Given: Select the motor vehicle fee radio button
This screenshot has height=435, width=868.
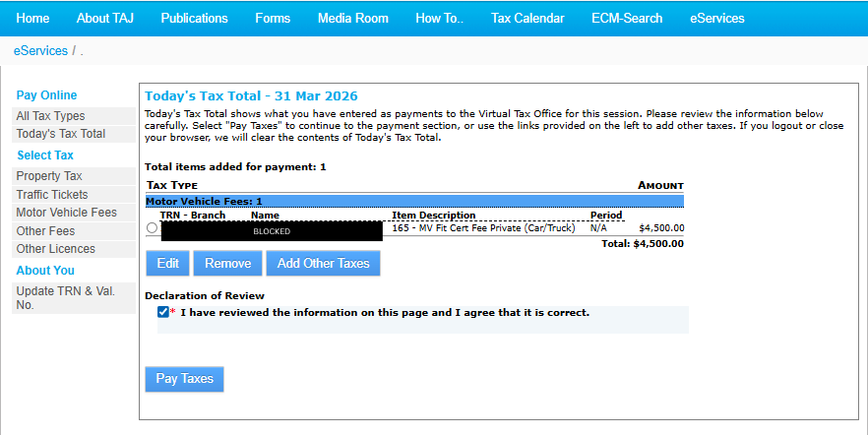Looking at the screenshot, I should tap(152, 228).
